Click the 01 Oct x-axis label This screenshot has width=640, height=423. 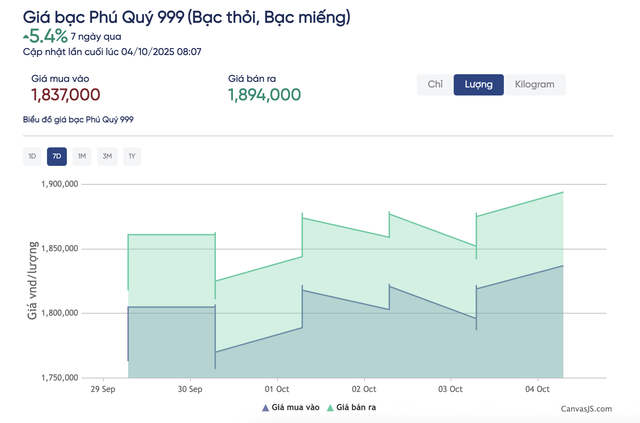coord(277,388)
